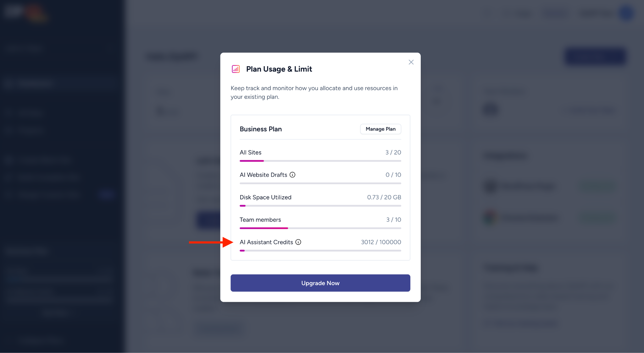This screenshot has width=644, height=353.
Task: Click the 0.73 / 20 GB value
Action: point(384,197)
